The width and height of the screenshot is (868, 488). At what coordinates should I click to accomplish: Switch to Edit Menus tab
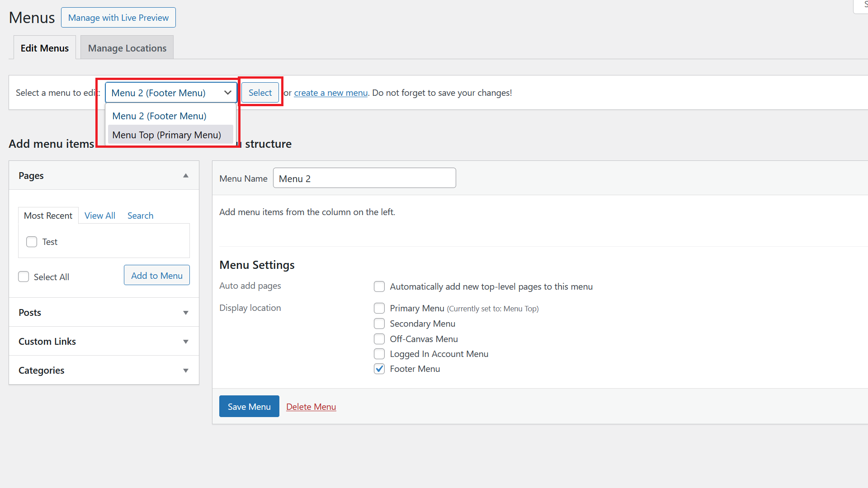pyautogui.click(x=45, y=48)
